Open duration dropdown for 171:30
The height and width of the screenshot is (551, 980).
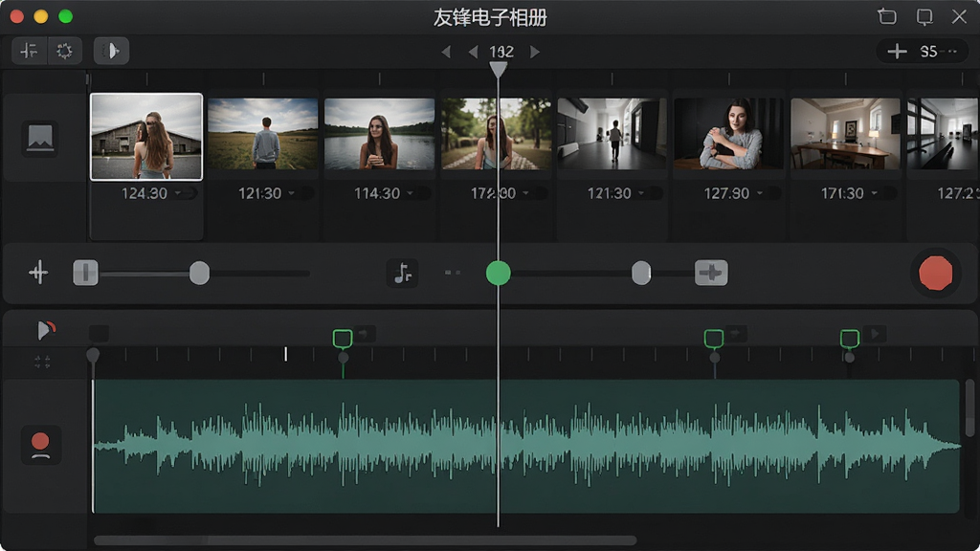(875, 193)
